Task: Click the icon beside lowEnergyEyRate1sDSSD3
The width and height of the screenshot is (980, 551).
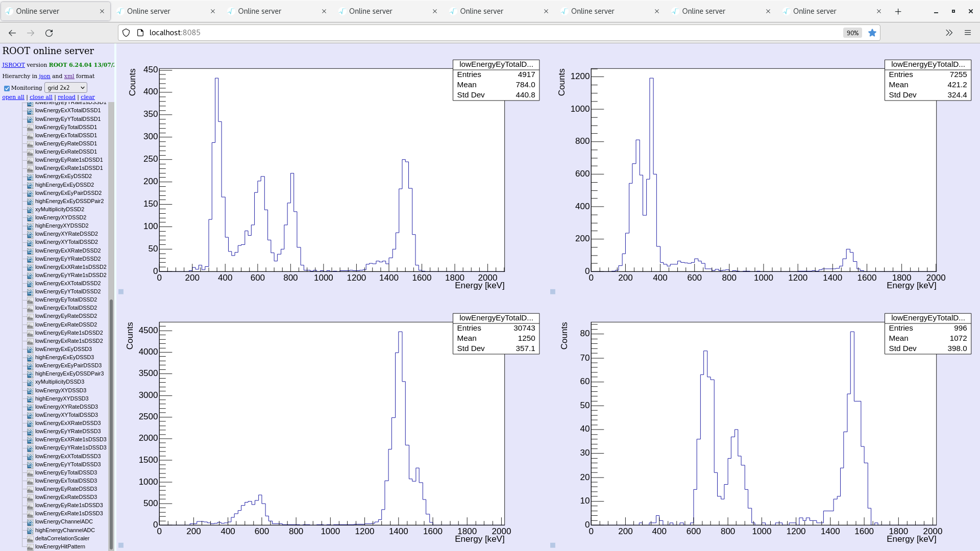Action: tap(30, 506)
